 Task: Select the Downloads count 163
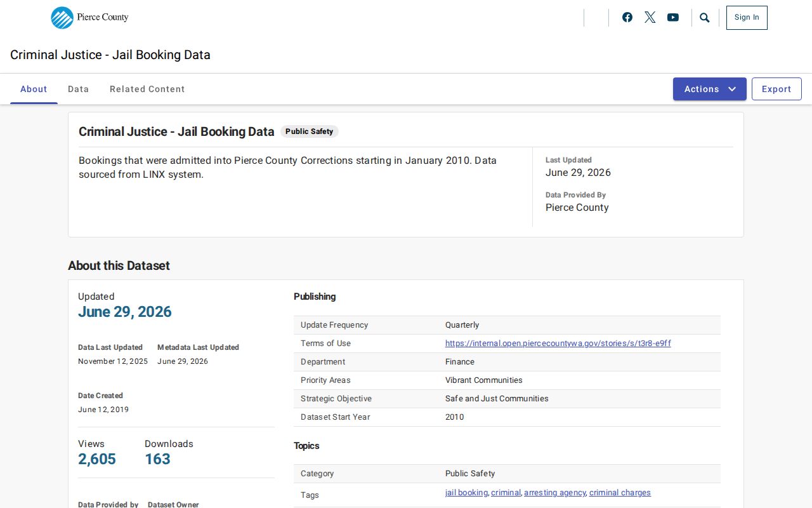point(157,459)
